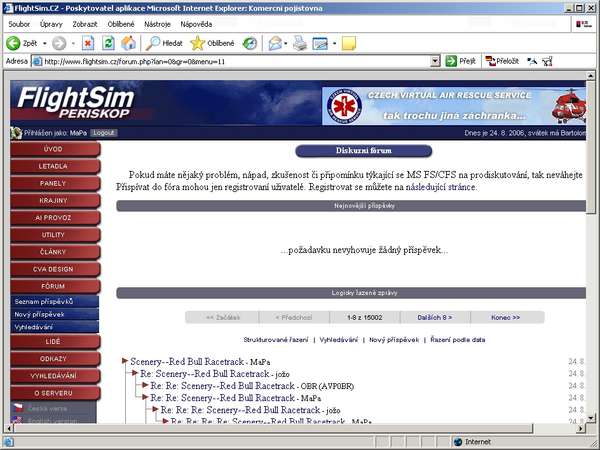Open mail icon dropdown arrow
The image size is (600, 450).
point(285,43)
